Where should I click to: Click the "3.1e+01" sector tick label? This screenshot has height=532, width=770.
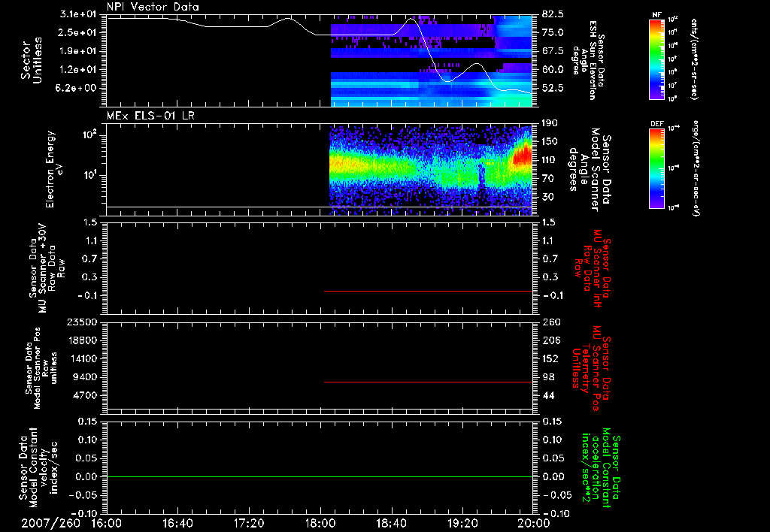click(78, 14)
